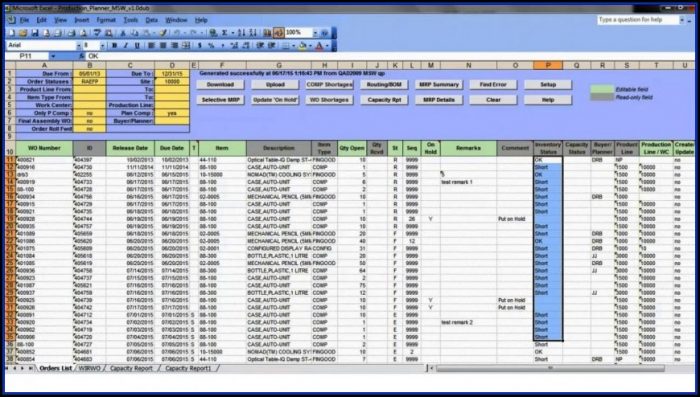The height and width of the screenshot is (397, 700).
Task: Select the Format Painter brush icon
Action: pyautogui.click(x=163, y=33)
